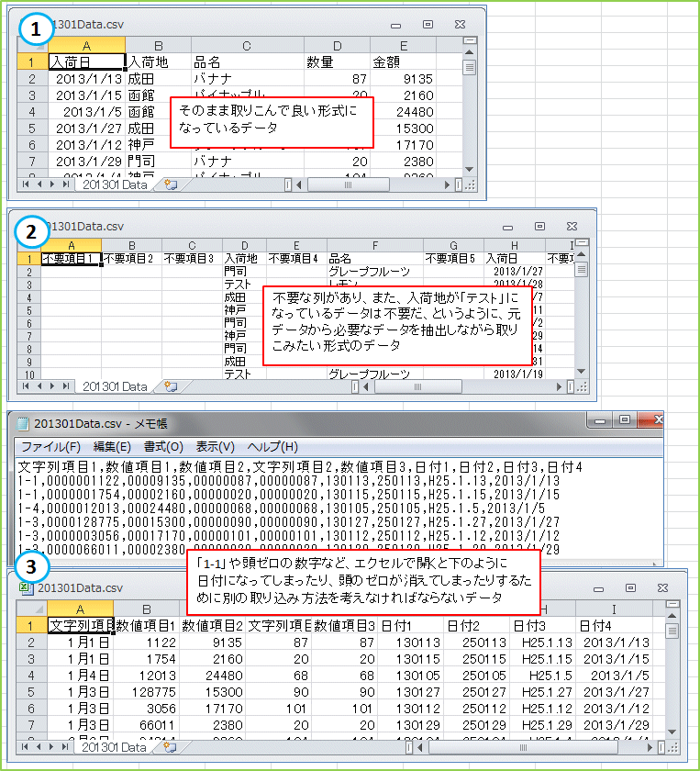
Task: Jump to last sheet in the 入荷日-first window
Action: coord(65,184)
